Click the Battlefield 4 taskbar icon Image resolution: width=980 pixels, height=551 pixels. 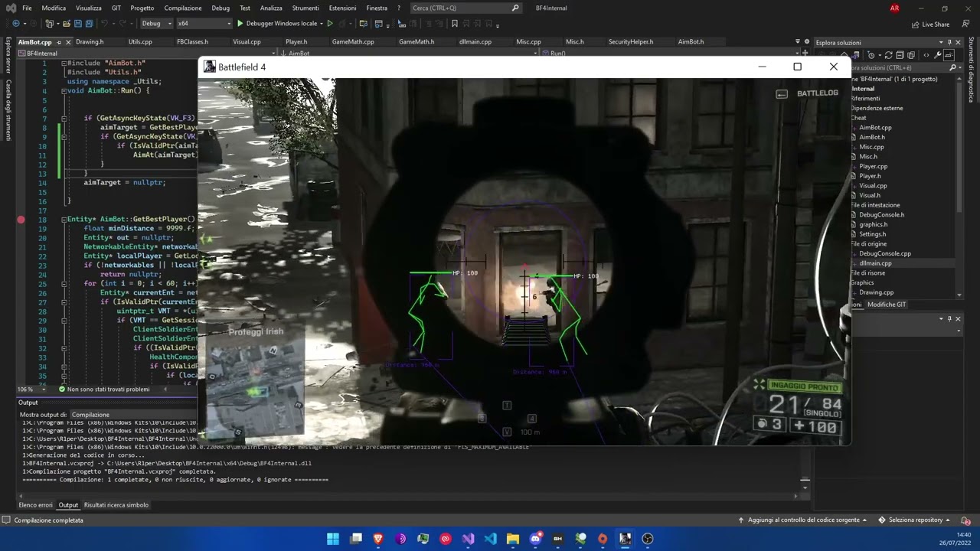pyautogui.click(x=625, y=539)
